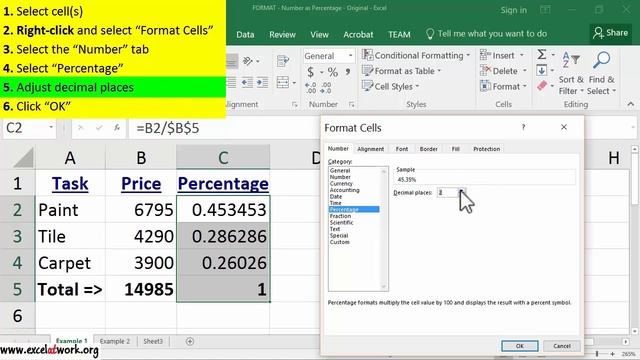Collapse the ribbon with the chevron

631,104
